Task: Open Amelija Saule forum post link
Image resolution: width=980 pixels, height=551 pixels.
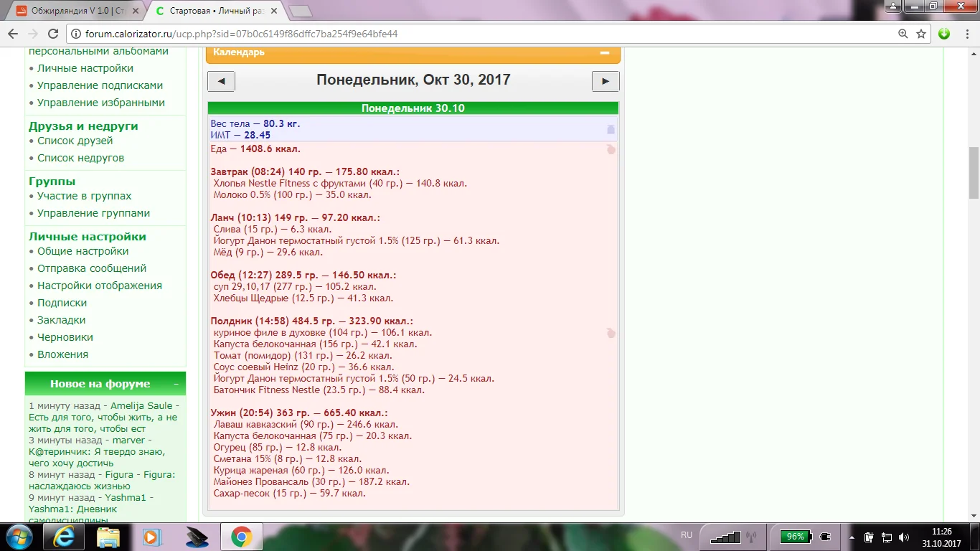Action: tap(103, 418)
